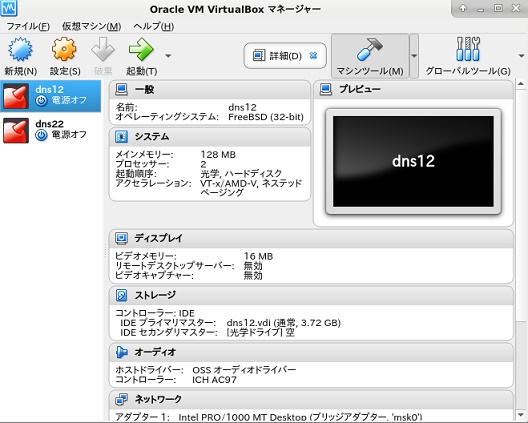
Task: Click the VirtualBox title bar app icon
Action: point(9,8)
